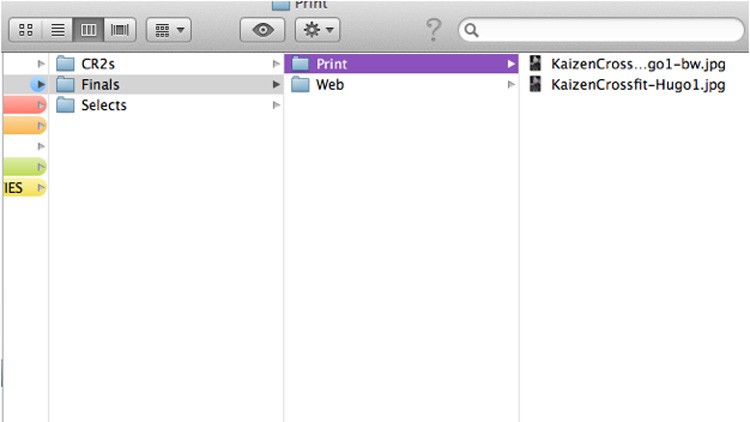This screenshot has height=422, width=750.
Task: Click the Quick Look eye button
Action: [263, 31]
